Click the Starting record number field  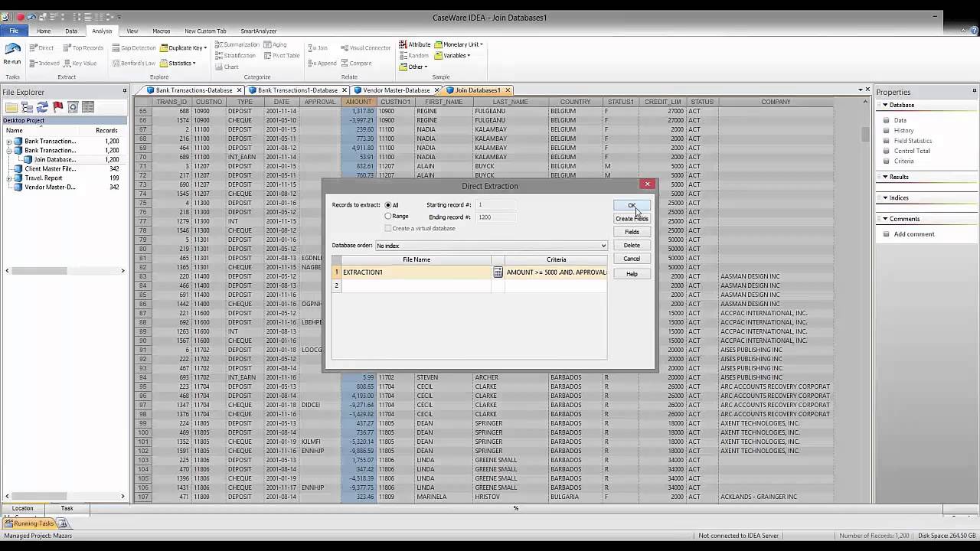(x=495, y=205)
